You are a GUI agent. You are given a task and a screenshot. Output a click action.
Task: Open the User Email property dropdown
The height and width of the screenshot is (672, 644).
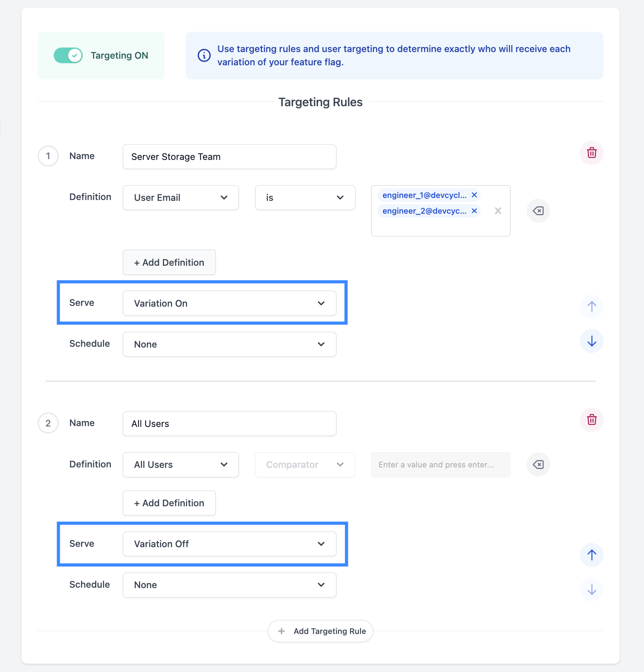click(x=181, y=198)
